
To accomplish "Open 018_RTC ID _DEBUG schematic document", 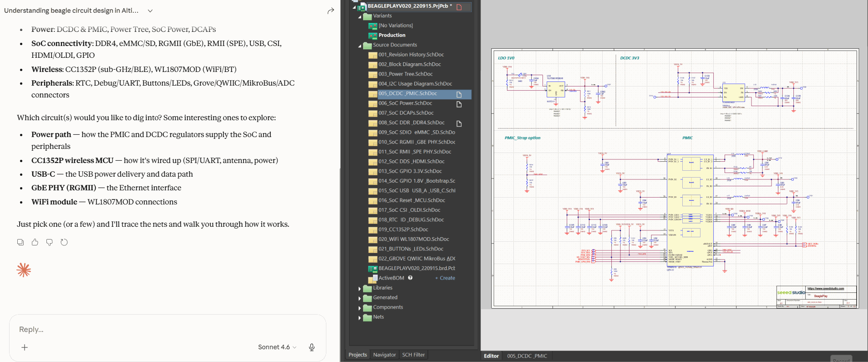I will (411, 220).
